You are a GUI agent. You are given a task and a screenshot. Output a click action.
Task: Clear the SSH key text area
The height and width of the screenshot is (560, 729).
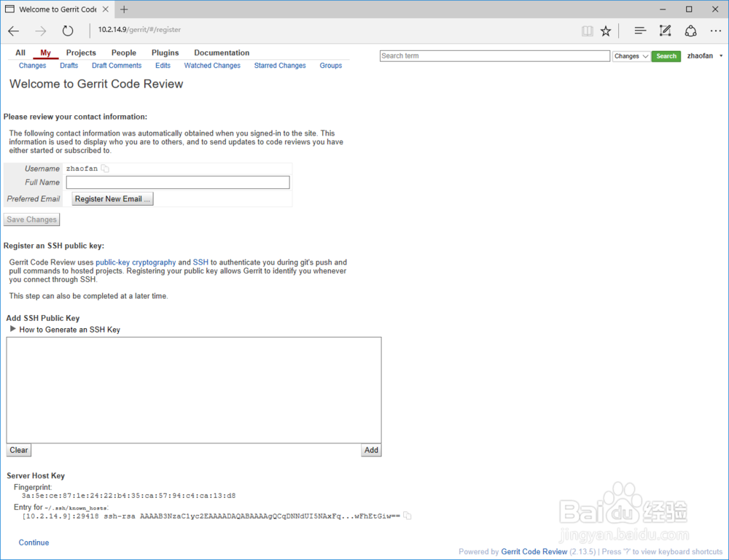tap(19, 450)
